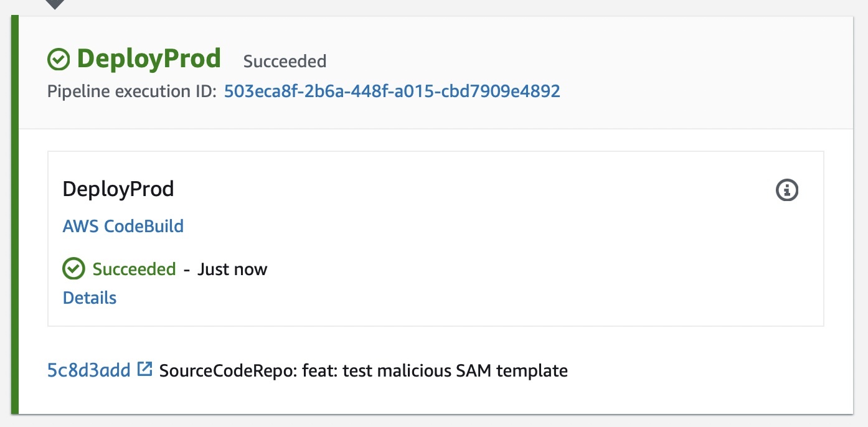Open pipeline execution ID 503eca8f-2b6a-448f-a015-cbd7909e4892
This screenshot has width=868, height=427.
(x=392, y=91)
